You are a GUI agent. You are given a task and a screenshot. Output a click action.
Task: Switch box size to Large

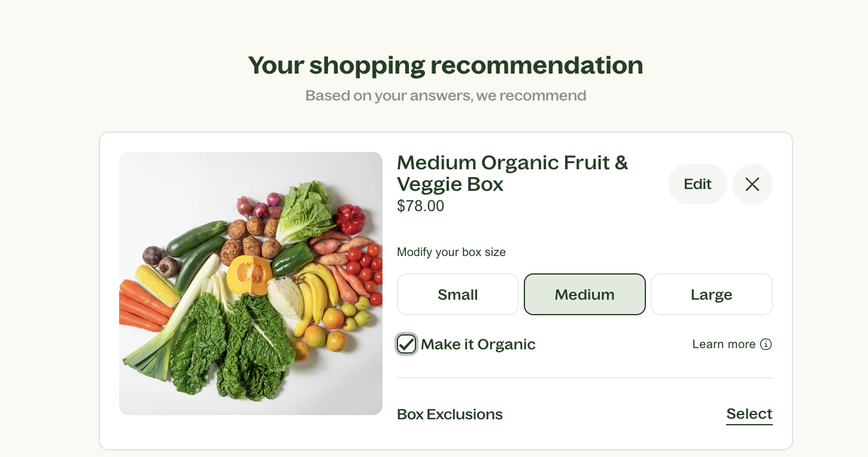(711, 294)
